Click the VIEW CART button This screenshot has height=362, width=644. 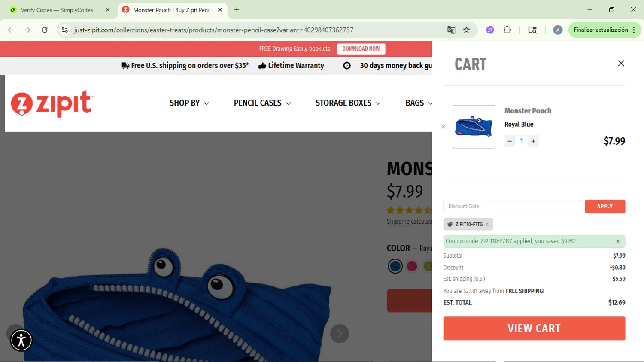tap(534, 329)
